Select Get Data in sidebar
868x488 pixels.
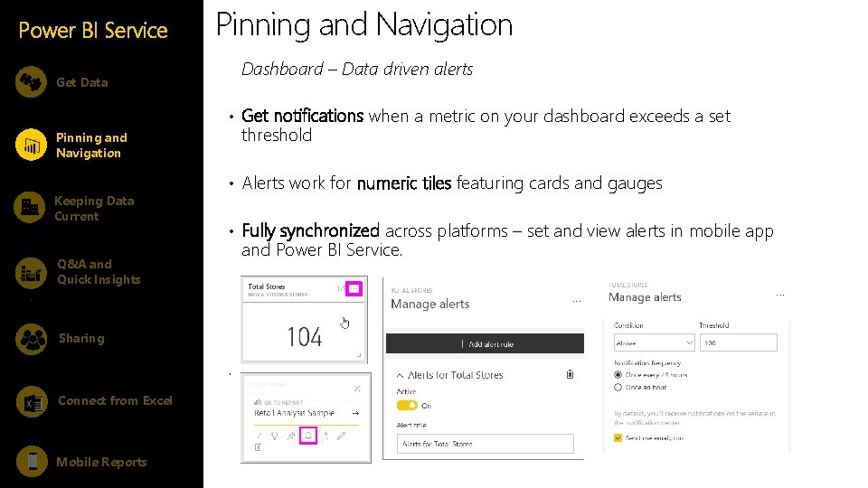point(82,82)
